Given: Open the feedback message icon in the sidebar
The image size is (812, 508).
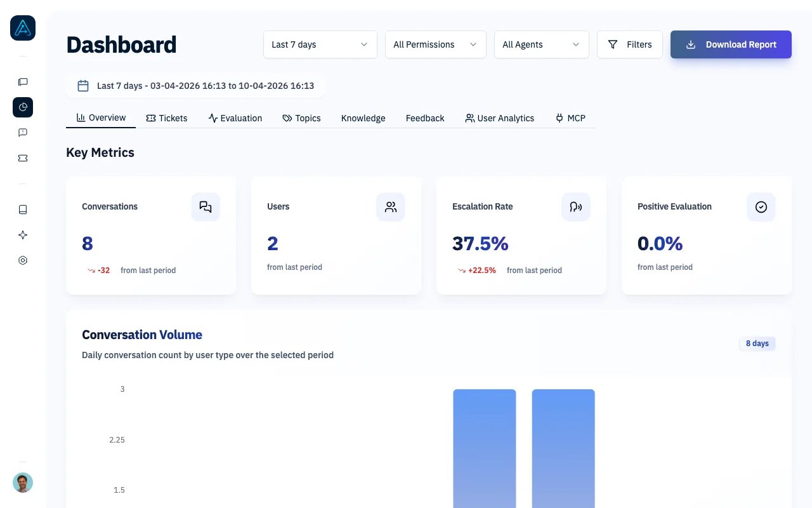Looking at the screenshot, I should tap(23, 133).
